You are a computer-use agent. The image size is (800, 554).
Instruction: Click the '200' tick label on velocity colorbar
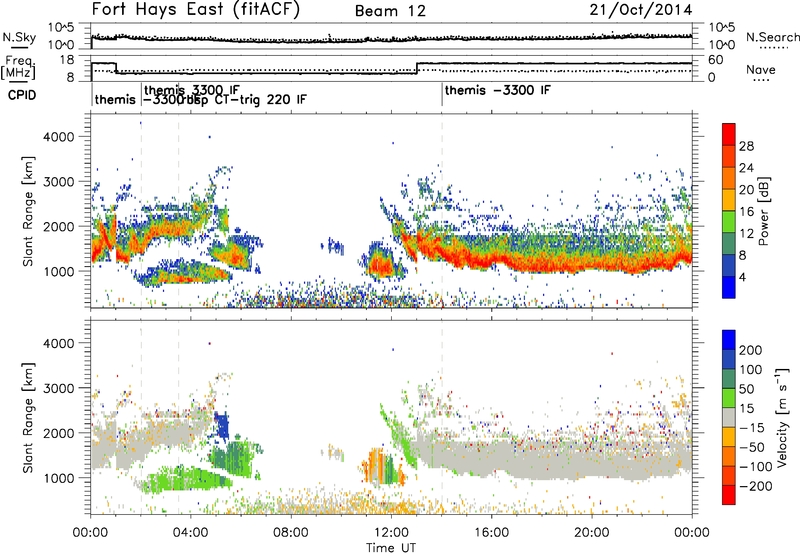[x=751, y=350]
